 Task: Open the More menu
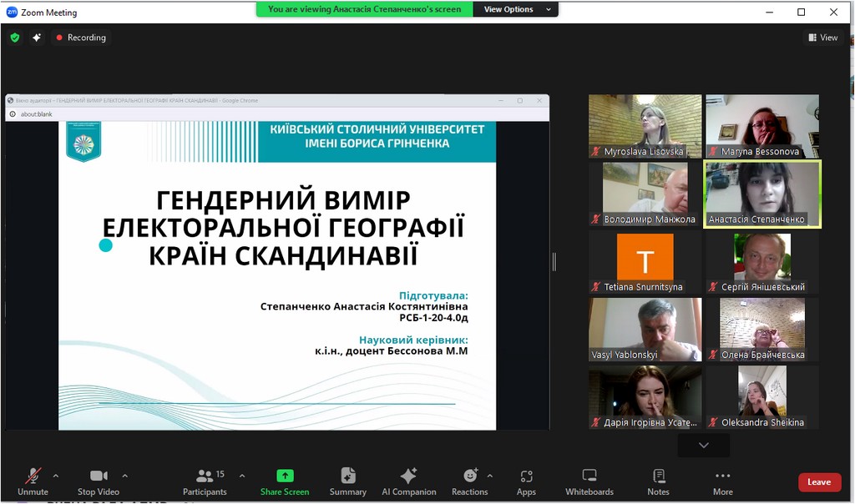coord(722,481)
